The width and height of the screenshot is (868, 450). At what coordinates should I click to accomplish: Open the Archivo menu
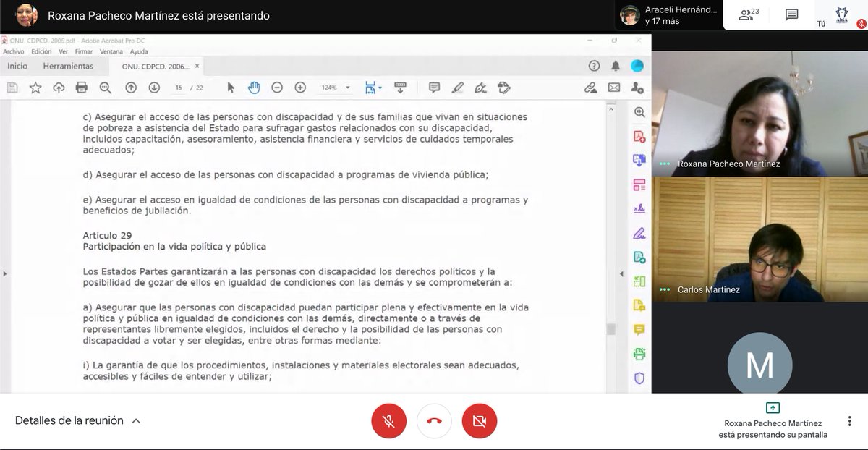tap(13, 51)
